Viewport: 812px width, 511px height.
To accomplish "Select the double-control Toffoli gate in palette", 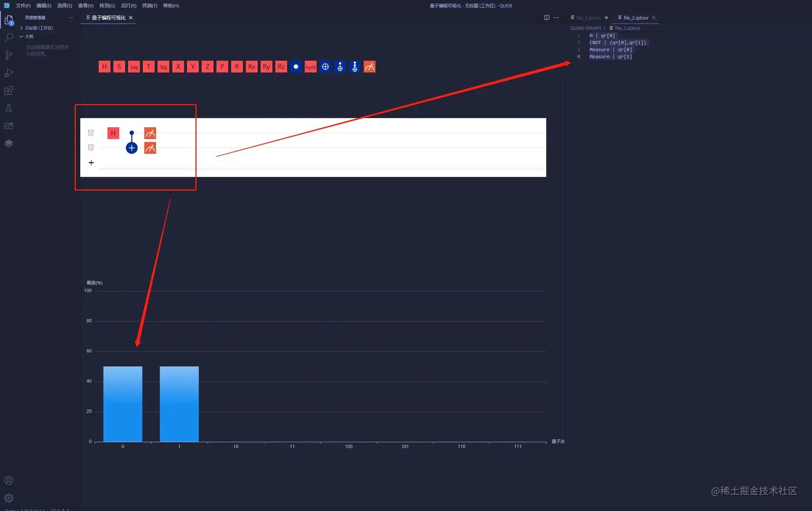I will point(354,67).
